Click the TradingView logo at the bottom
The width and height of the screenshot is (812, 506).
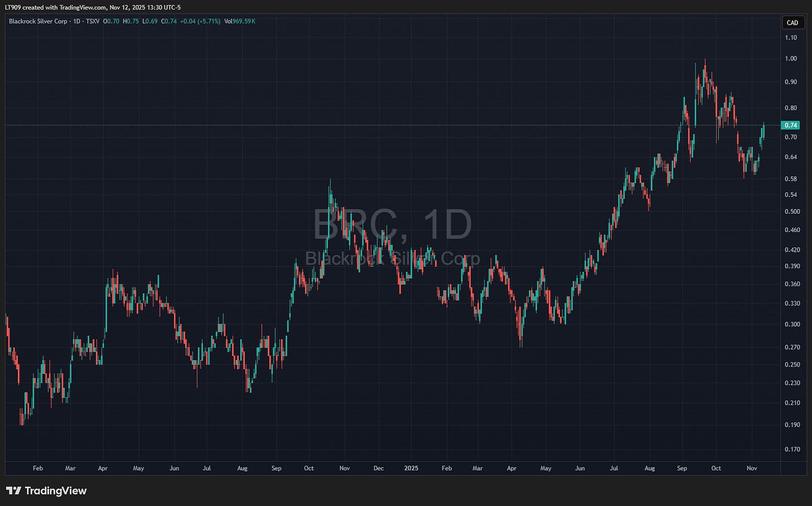47,491
